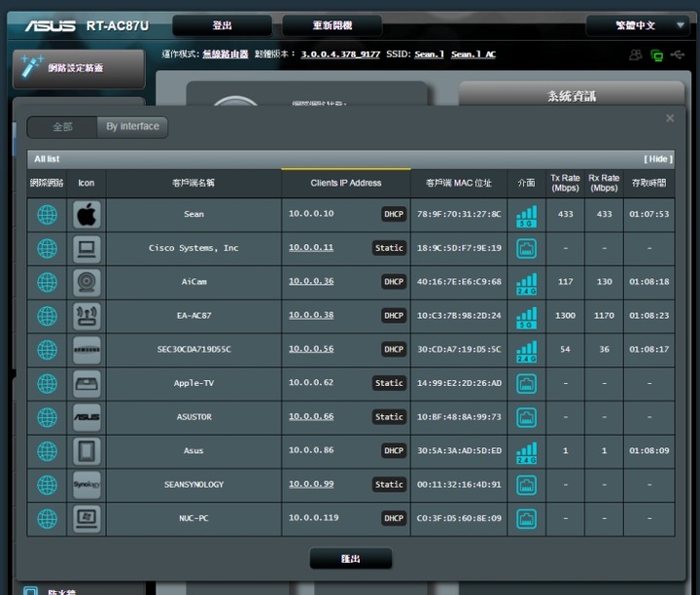Open the 無線路由器 operation mode link
The image size is (700, 595).
[x=226, y=54]
